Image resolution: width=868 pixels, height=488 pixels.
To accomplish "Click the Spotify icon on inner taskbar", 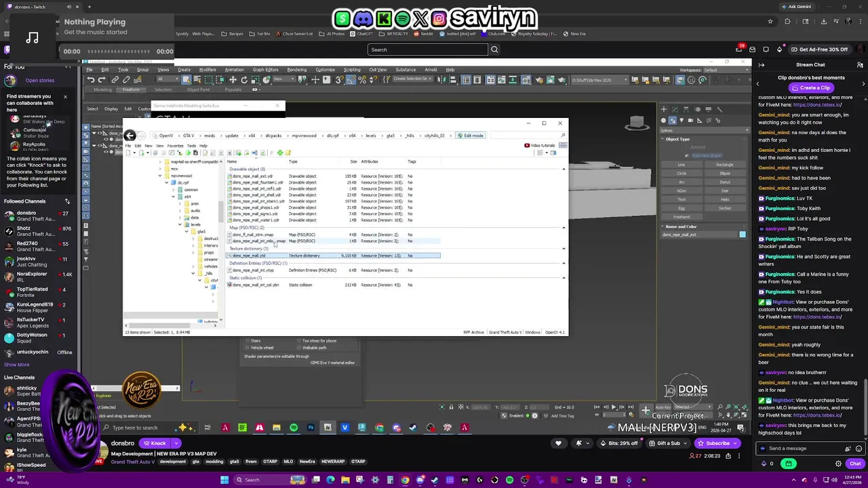I will 294,428.
